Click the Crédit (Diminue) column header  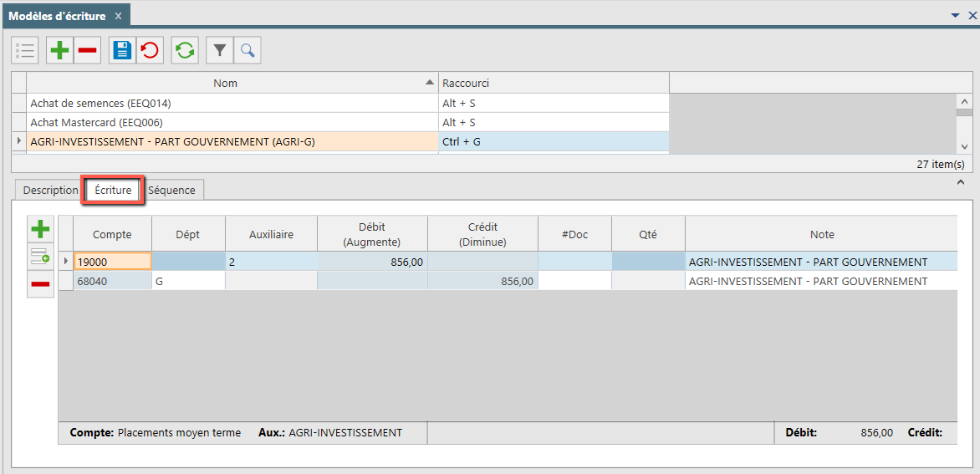483,234
